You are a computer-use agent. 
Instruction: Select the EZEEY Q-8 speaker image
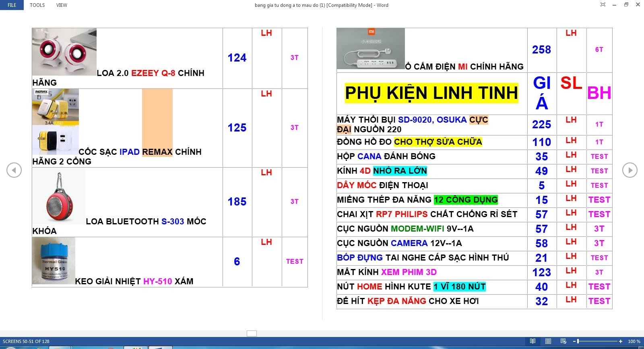[x=64, y=52]
